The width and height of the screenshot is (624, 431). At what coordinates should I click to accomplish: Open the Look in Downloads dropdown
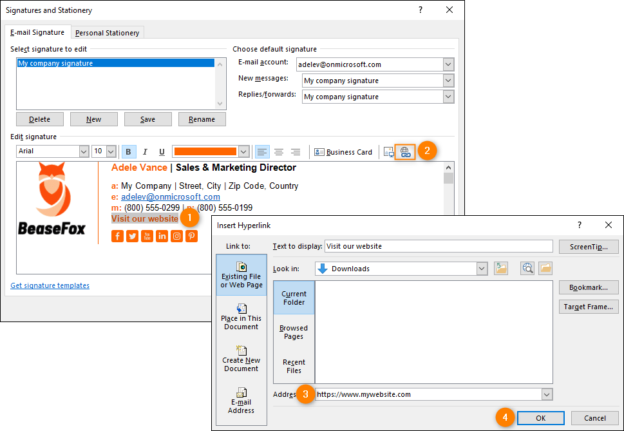point(482,268)
